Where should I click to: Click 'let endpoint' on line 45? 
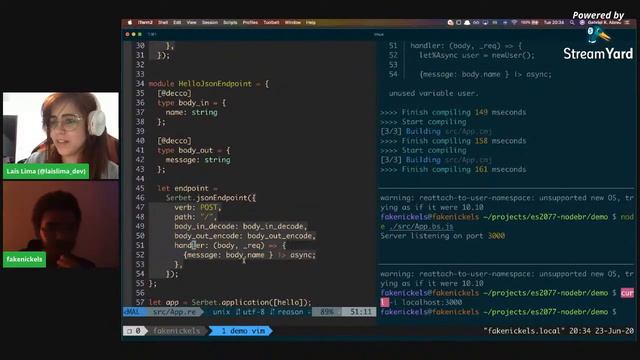coord(183,189)
